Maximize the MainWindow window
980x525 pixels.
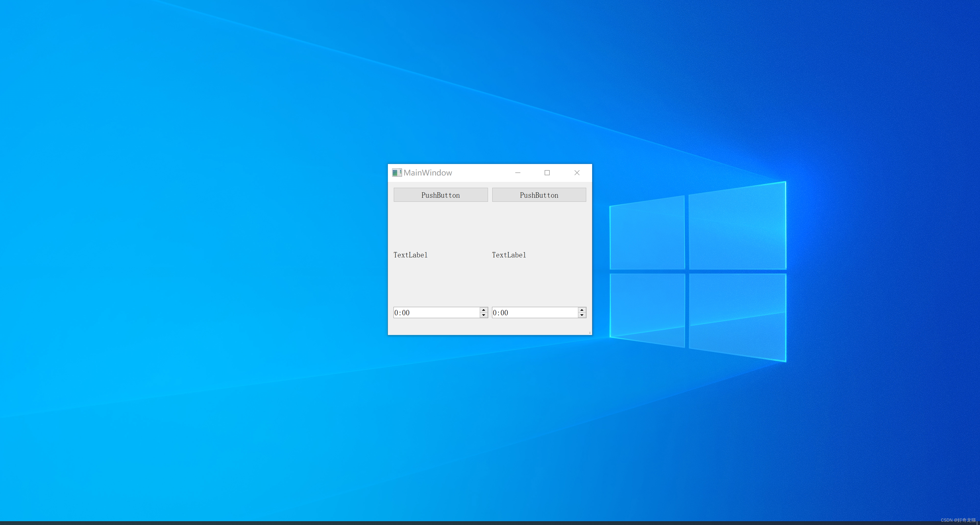tap(547, 173)
